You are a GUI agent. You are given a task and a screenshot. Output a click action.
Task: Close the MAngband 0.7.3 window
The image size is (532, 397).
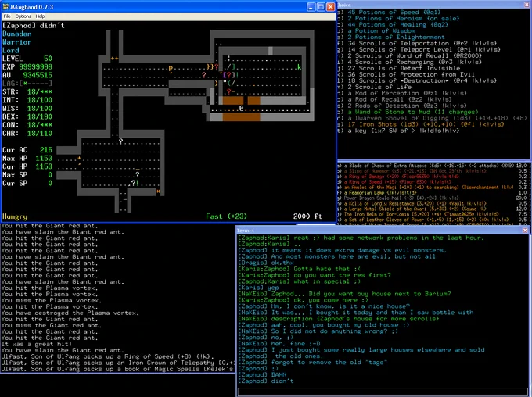pos(330,7)
